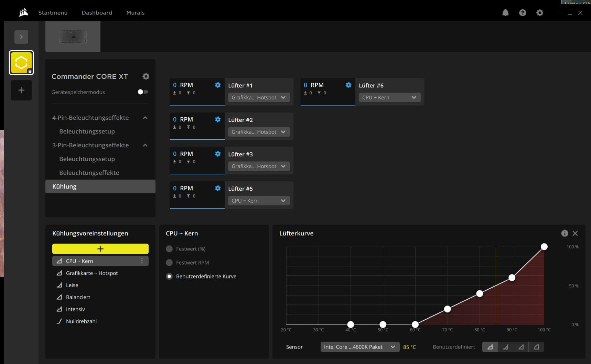Click the Corsair sails logo
Viewport: 591px width, 364px height.
[x=23, y=13]
